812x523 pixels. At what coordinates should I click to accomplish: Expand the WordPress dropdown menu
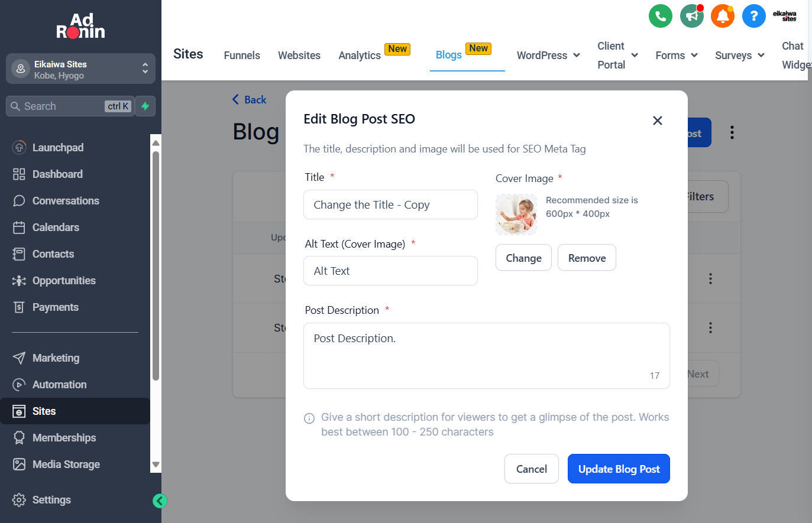point(548,55)
